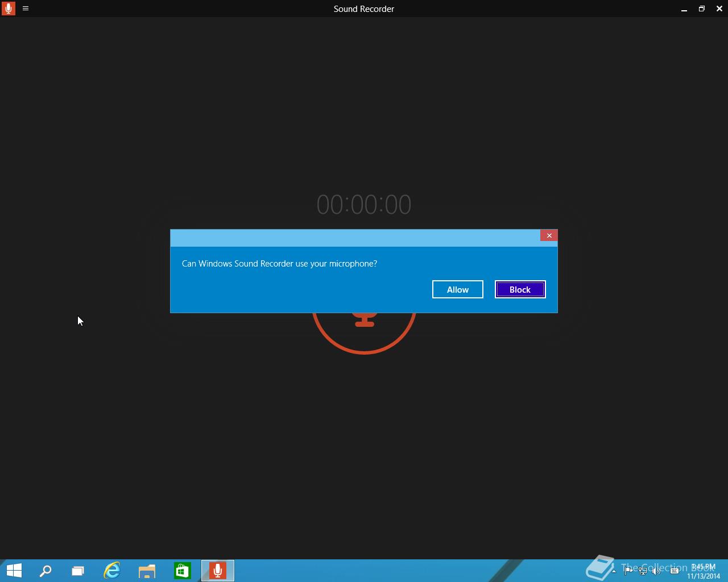The width and height of the screenshot is (728, 582).
Task: Open the Action Center flag icon
Action: click(628, 571)
